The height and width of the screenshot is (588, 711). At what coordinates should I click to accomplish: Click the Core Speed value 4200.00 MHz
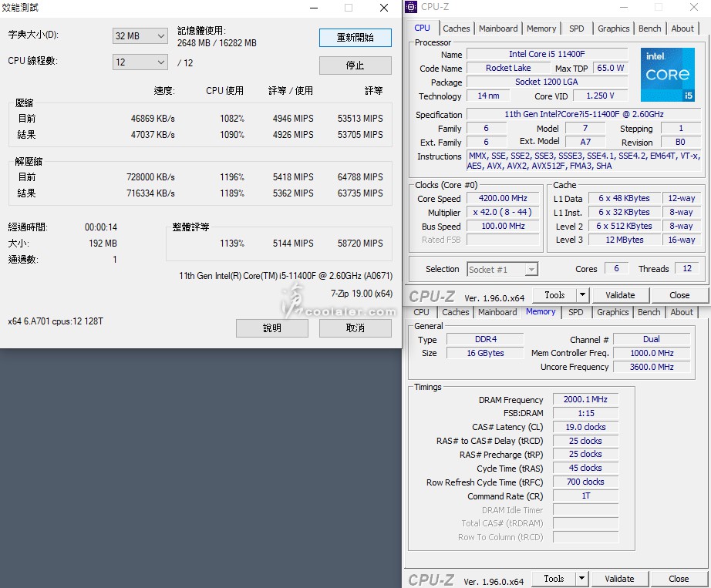pos(503,198)
